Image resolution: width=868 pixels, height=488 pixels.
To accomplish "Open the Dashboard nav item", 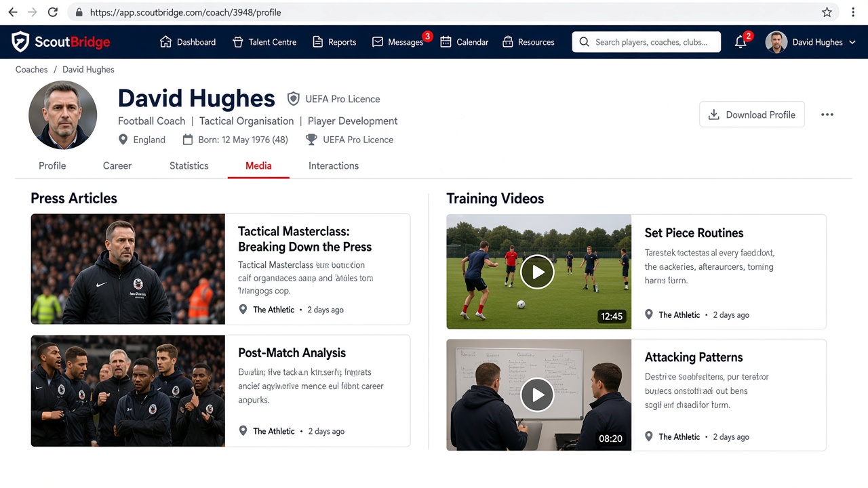I will (x=188, y=42).
